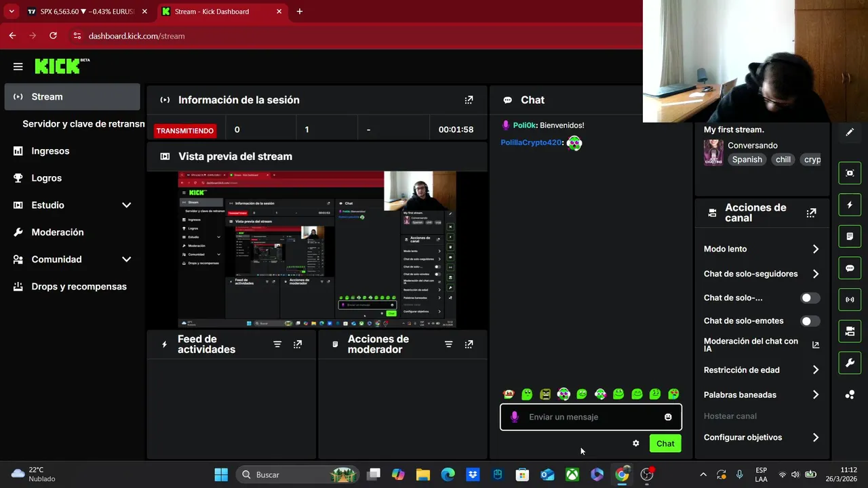Image resolution: width=868 pixels, height=488 pixels.
Task: Toggle the session info broadcast icon in right sidebar
Action: click(x=850, y=300)
